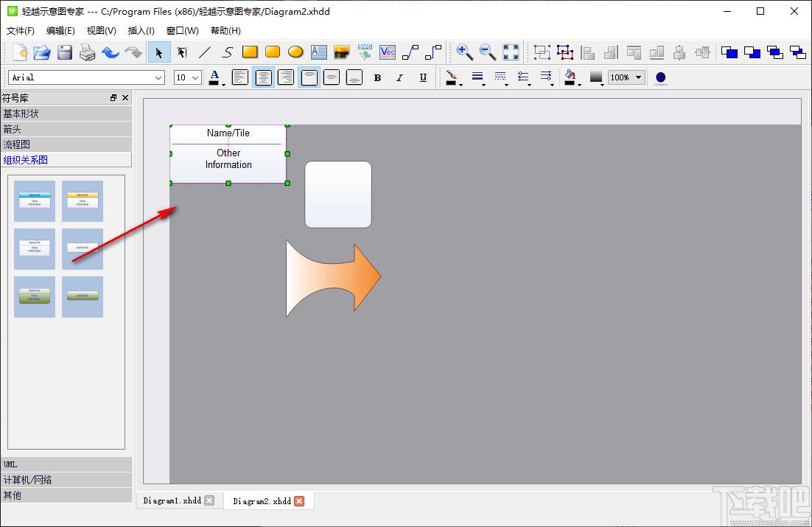Print the current diagram
This screenshot has width=812, height=527.
coord(88,52)
